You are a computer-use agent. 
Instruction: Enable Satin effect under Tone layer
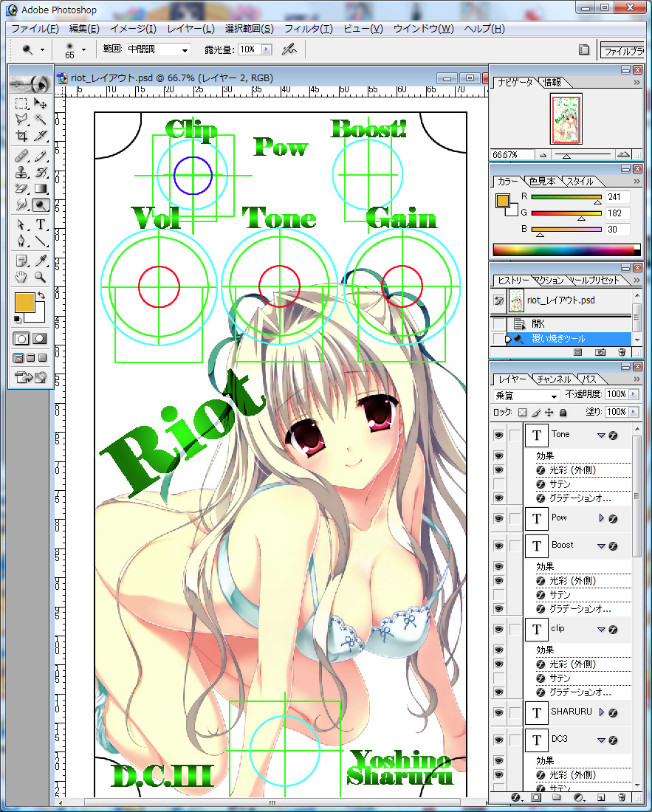[498, 484]
